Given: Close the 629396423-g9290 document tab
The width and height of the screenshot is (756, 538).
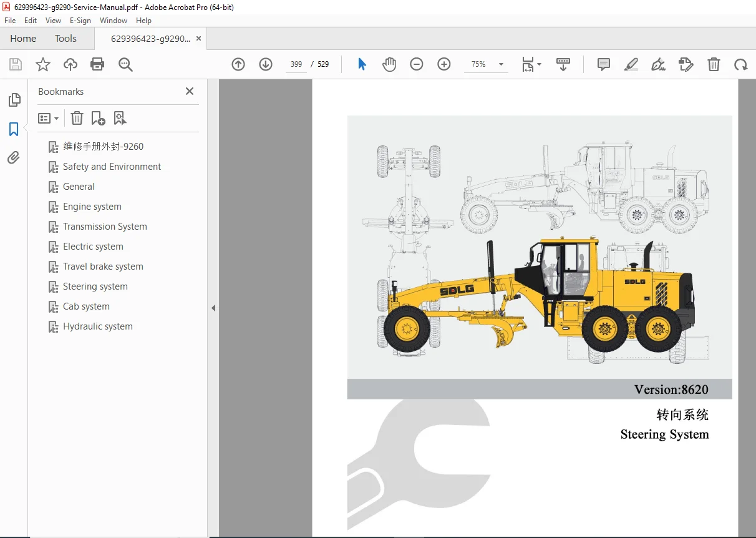Looking at the screenshot, I should pos(198,39).
